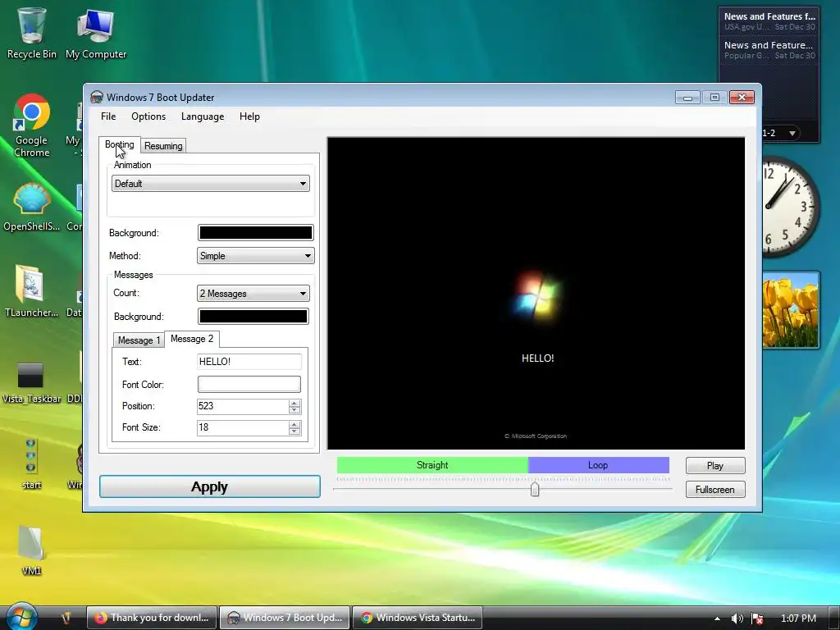This screenshot has width=840, height=630.
Task: Maximize the Boot Updater window
Action: pyautogui.click(x=714, y=97)
